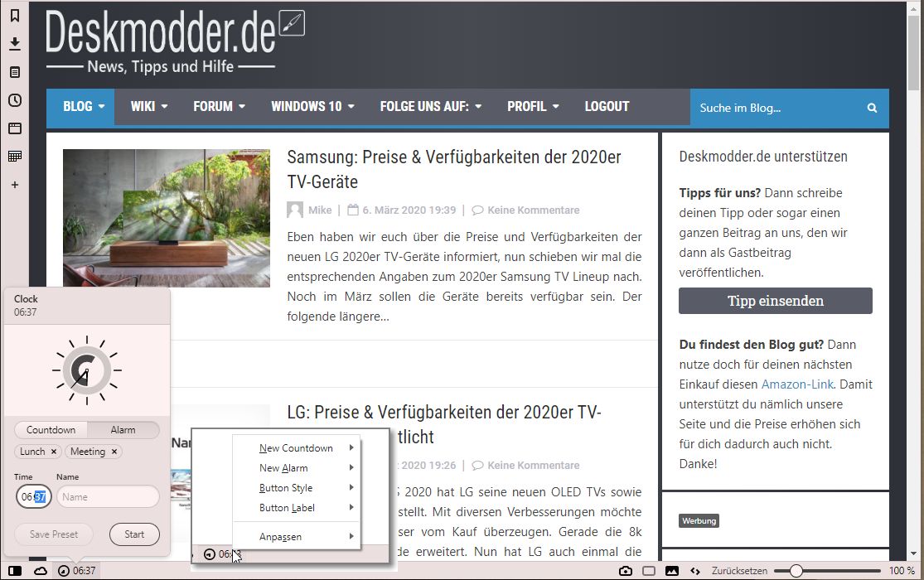Remove the Meeting preset with its x

[114, 452]
